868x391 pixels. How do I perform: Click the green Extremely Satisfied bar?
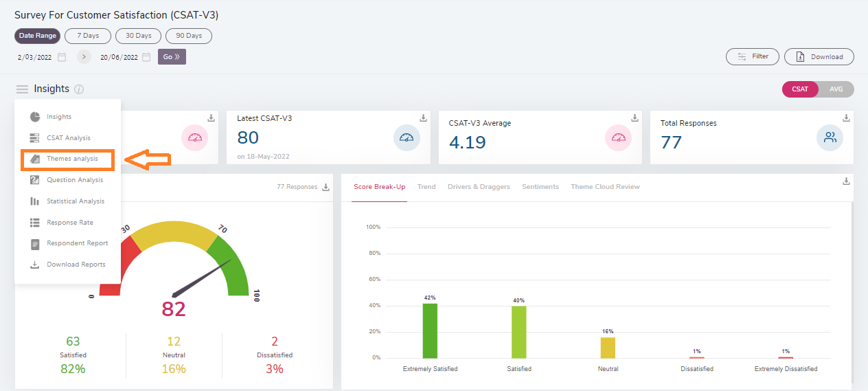click(430, 331)
